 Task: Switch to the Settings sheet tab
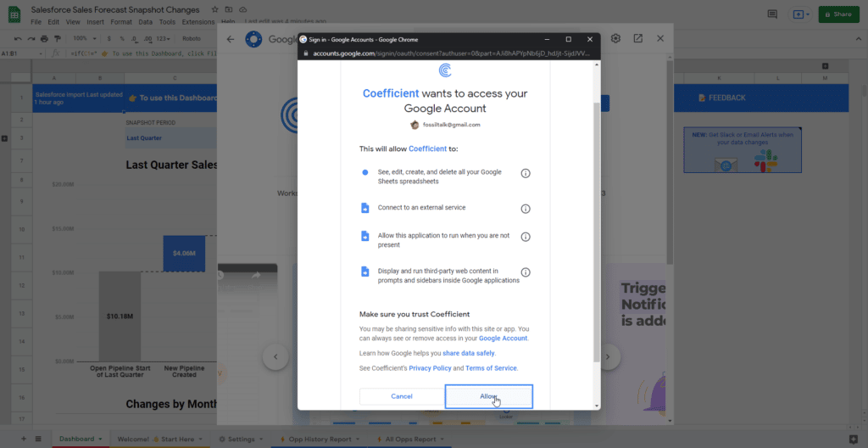click(242, 439)
